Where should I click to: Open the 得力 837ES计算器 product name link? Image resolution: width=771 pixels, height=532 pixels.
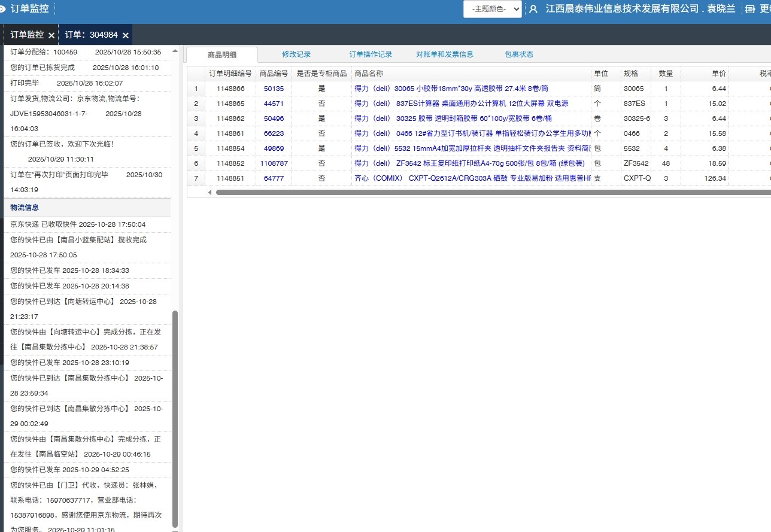[461, 104]
